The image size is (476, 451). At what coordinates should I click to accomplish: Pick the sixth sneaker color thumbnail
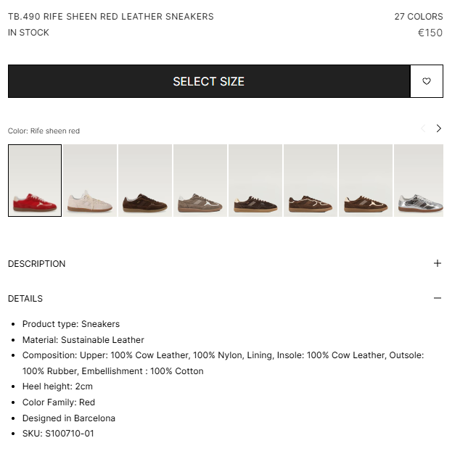(x=311, y=181)
